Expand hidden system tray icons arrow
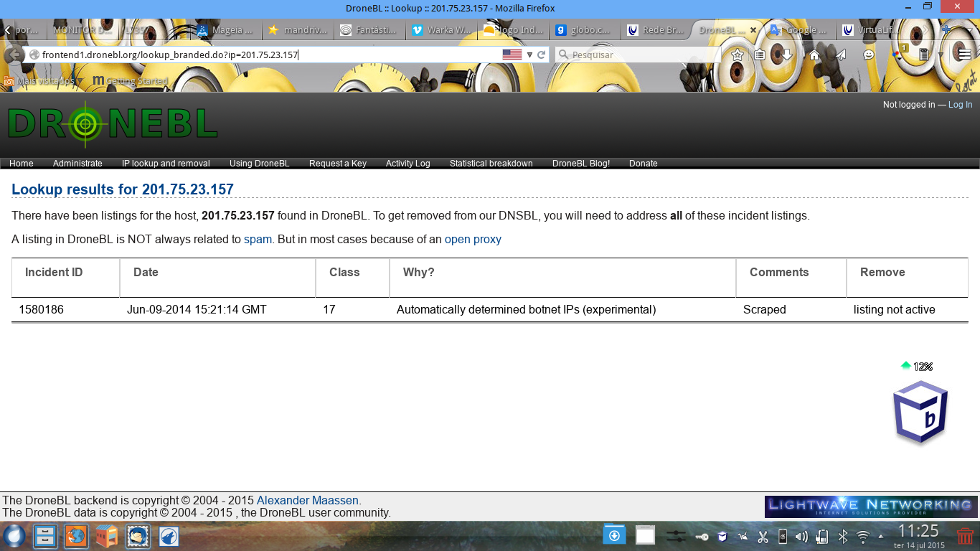 [x=881, y=537]
